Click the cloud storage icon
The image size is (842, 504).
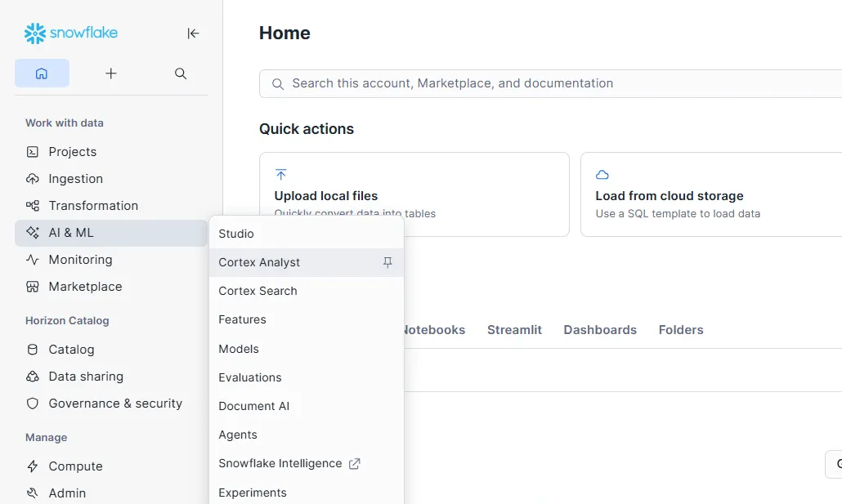point(602,175)
